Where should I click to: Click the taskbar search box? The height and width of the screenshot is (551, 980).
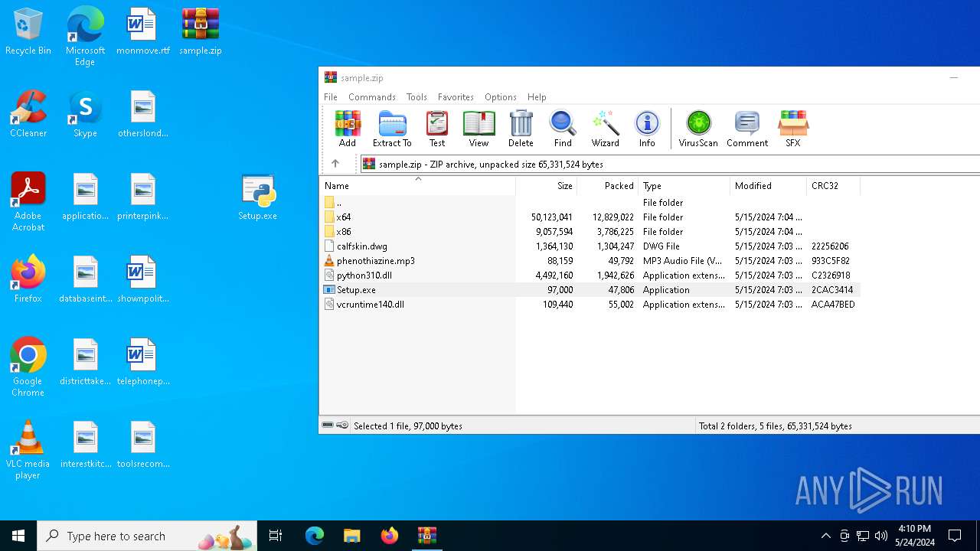coord(147,536)
